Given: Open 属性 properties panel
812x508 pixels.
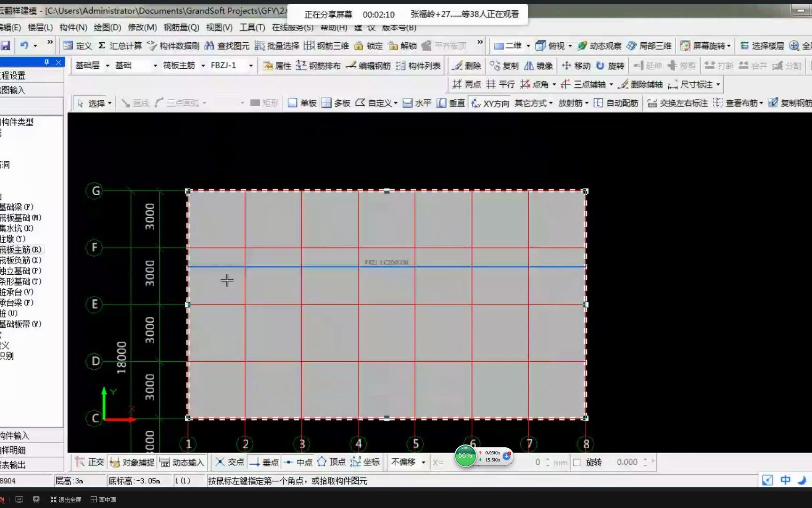Looking at the screenshot, I should (278, 65).
